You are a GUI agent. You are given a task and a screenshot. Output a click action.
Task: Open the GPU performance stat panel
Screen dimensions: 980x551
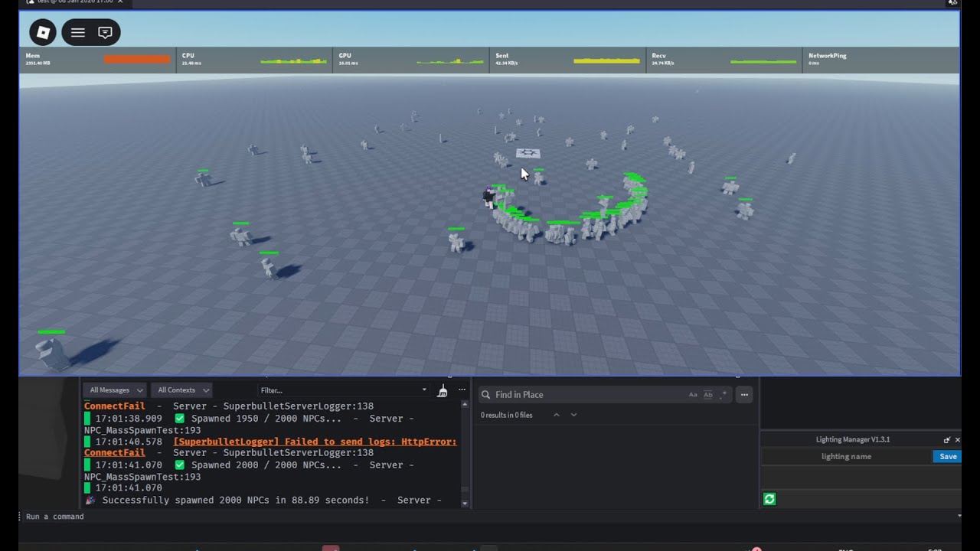click(x=411, y=60)
